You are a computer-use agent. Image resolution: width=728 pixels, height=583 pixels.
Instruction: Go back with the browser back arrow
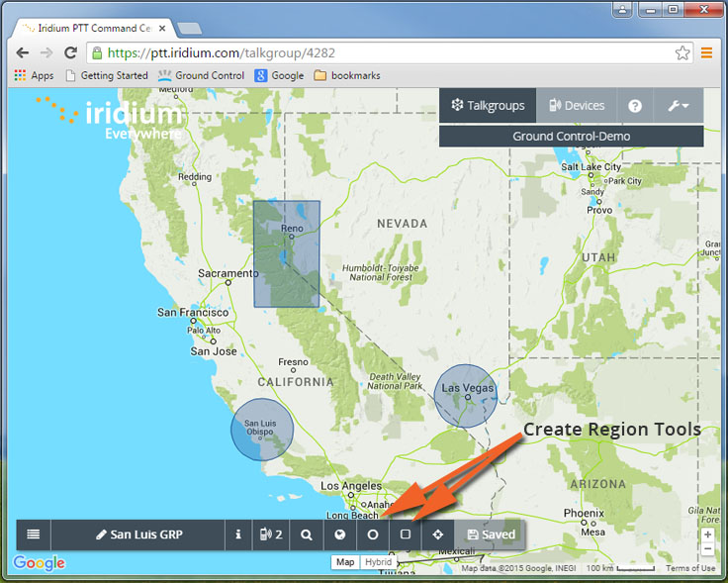(x=23, y=53)
